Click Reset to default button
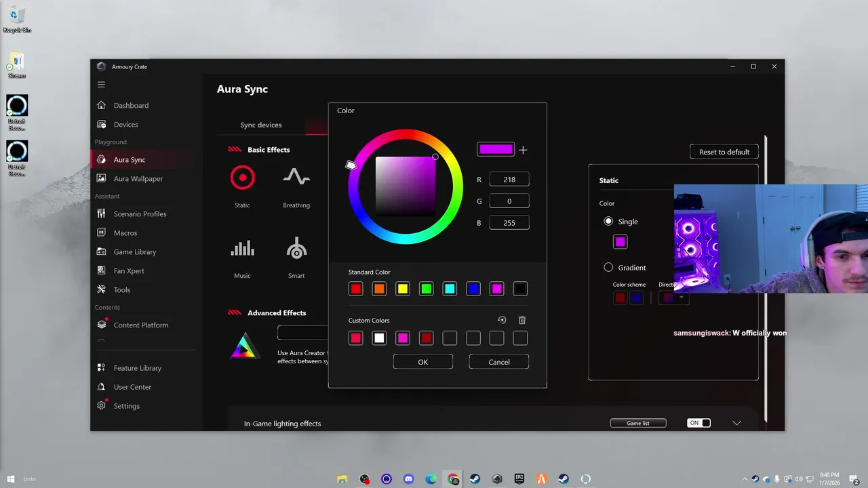 724,152
